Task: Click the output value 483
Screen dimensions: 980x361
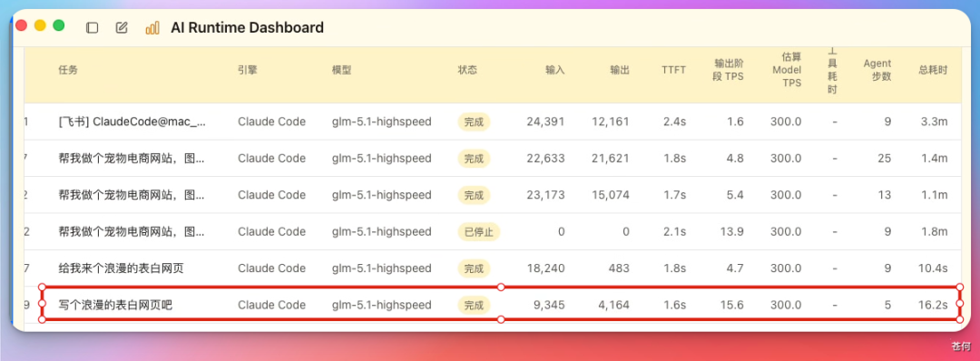Action: 619,268
